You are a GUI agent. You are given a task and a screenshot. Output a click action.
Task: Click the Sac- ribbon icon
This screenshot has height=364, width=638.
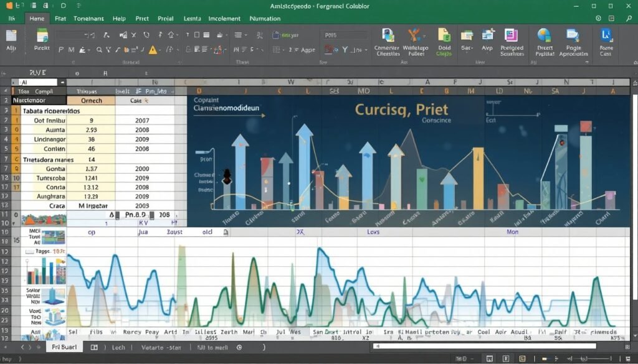click(x=467, y=35)
